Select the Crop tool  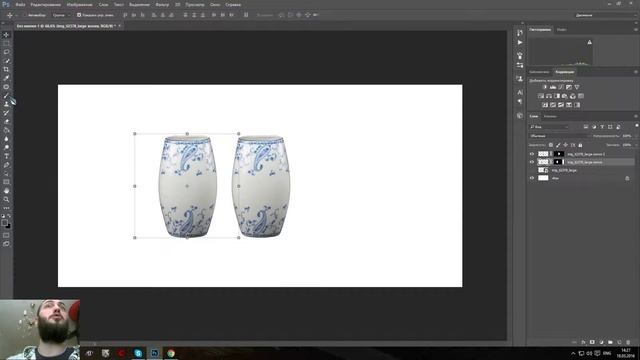(x=6, y=69)
